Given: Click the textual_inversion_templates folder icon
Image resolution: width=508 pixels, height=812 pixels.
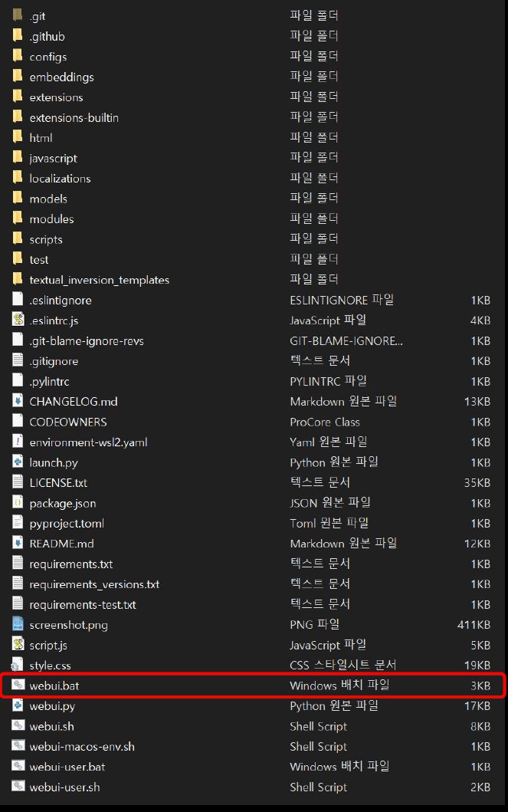Looking at the screenshot, I should pyautogui.click(x=18, y=279).
